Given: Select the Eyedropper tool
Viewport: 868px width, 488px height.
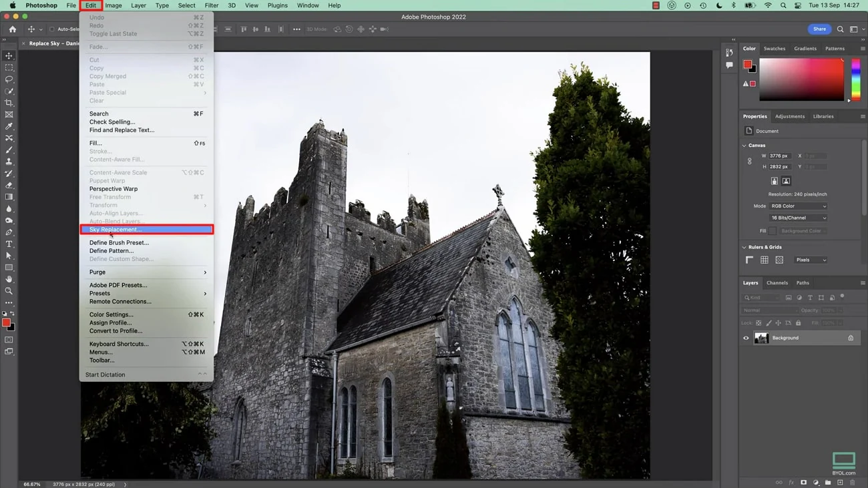Looking at the screenshot, I should [9, 126].
